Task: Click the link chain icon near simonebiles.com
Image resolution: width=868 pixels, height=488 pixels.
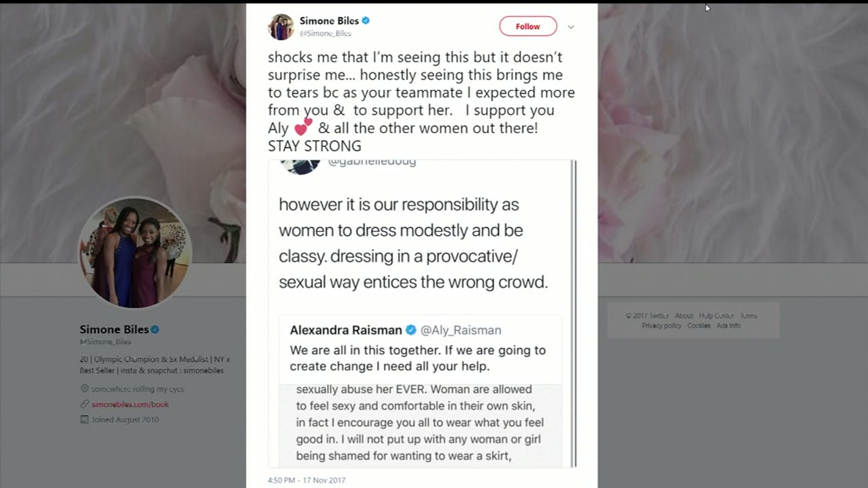Action: pyautogui.click(x=85, y=404)
